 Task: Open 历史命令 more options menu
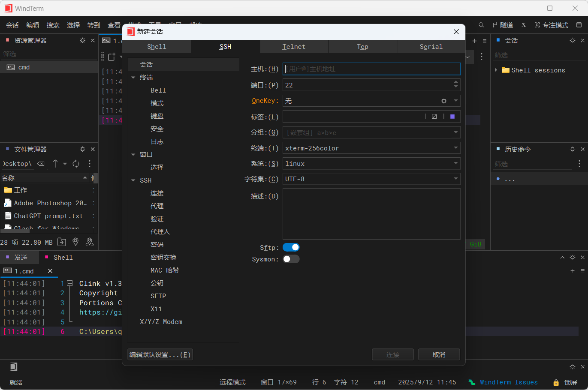click(x=579, y=164)
